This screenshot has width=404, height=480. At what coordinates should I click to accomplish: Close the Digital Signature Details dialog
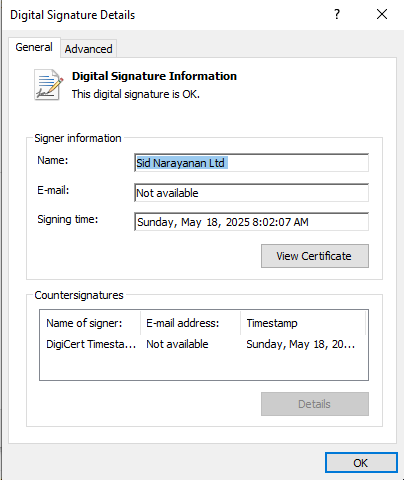click(382, 14)
